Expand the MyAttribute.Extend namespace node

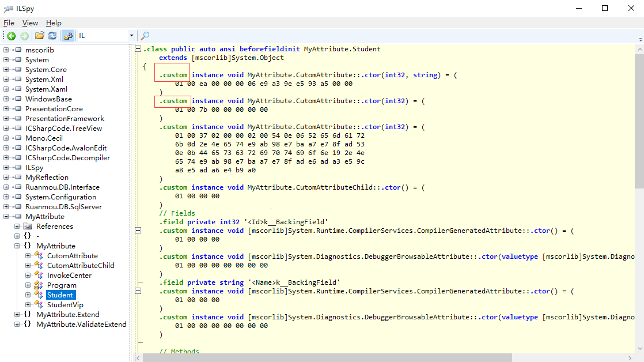click(17, 314)
